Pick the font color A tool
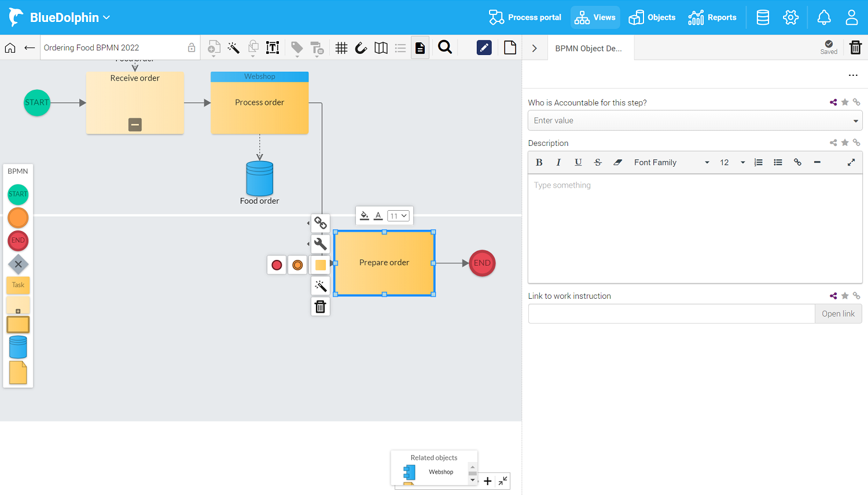This screenshot has width=868, height=495. (378, 216)
